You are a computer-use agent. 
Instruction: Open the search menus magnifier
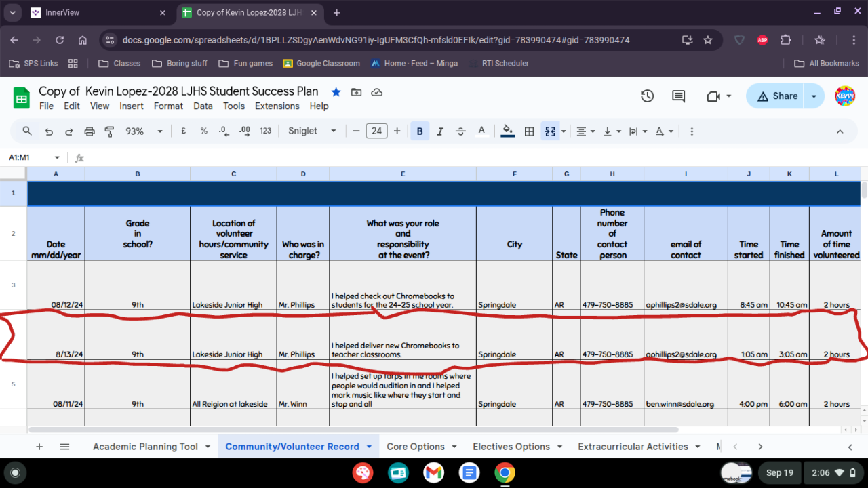(27, 131)
